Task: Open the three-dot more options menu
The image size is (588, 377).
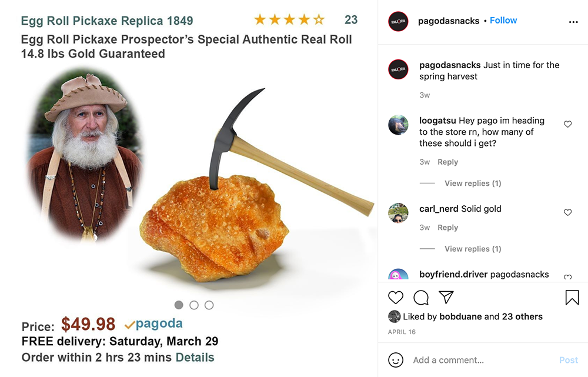Action: point(573,22)
